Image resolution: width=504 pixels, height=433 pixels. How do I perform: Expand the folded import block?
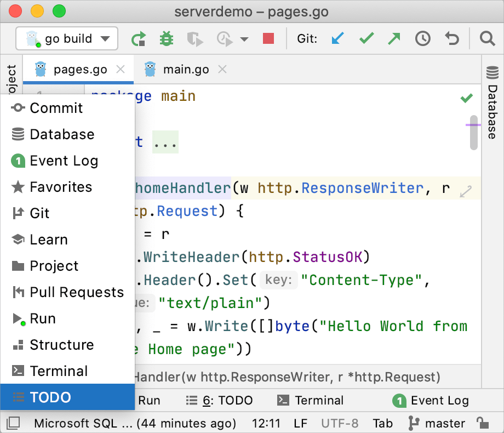pyautogui.click(x=165, y=143)
